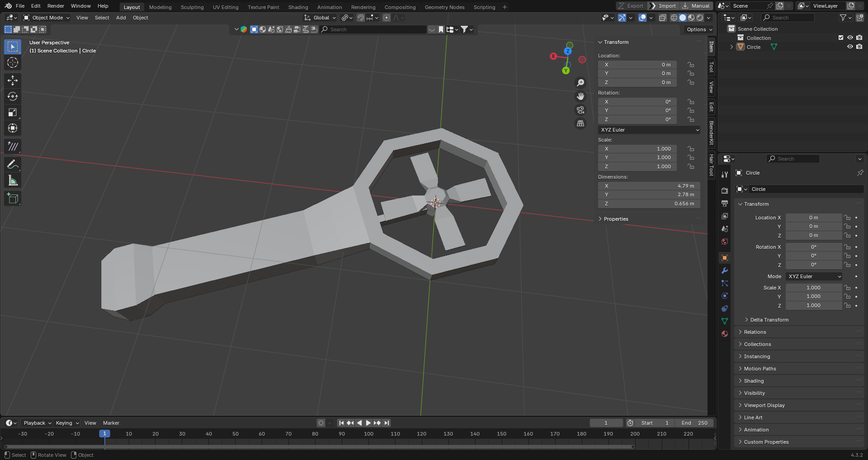
Task: Open the Modifiers properties tab
Action: point(725,270)
